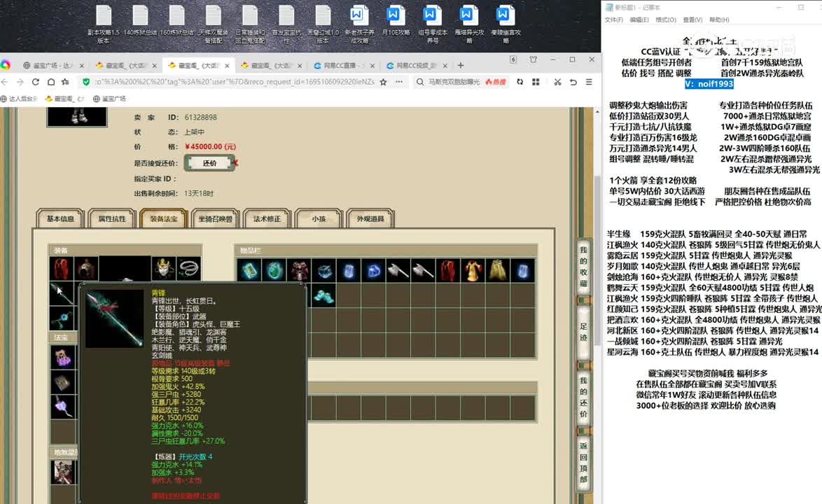822x504 pixels.
Task: Click the browser reload icon
Action: (36, 82)
